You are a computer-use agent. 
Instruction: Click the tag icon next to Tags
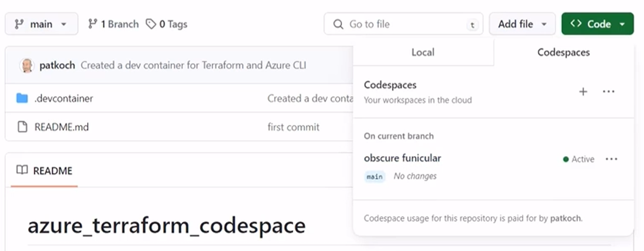click(151, 24)
